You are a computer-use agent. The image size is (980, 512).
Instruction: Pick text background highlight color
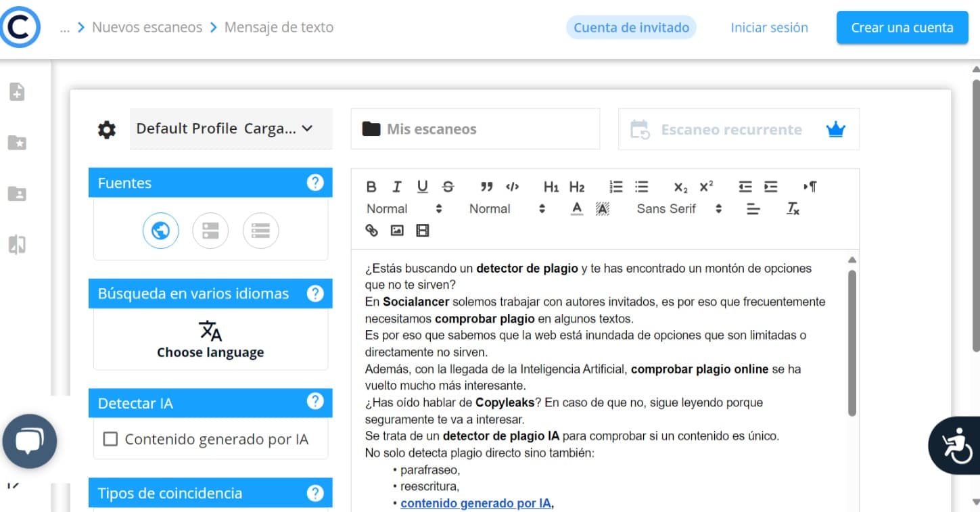point(603,209)
